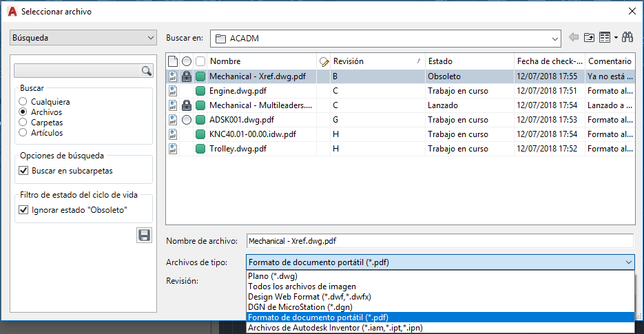The width and height of the screenshot is (644, 334).
Task: Click the search text input field
Action: (77, 71)
